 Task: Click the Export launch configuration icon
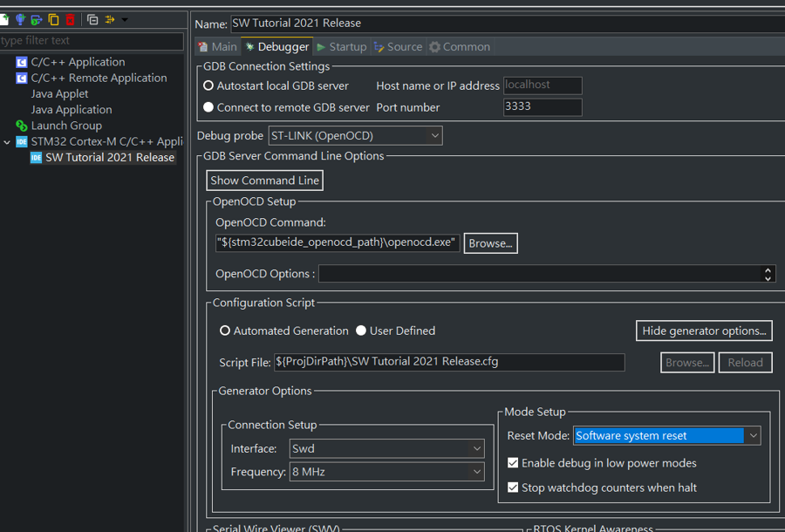pyautogui.click(x=37, y=19)
